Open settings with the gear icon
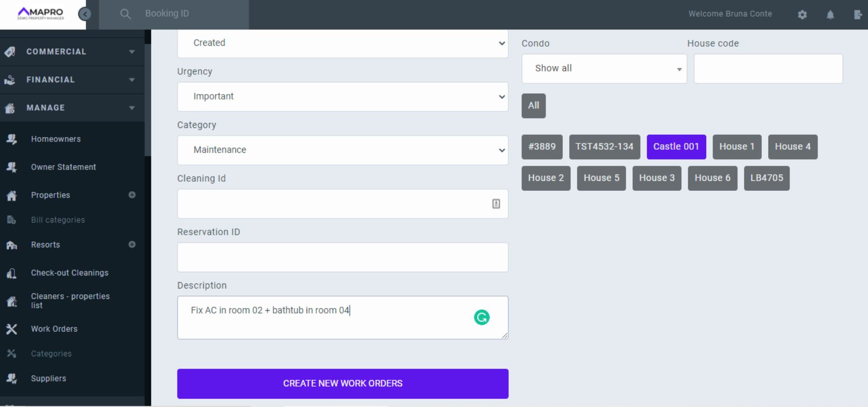 (x=802, y=14)
